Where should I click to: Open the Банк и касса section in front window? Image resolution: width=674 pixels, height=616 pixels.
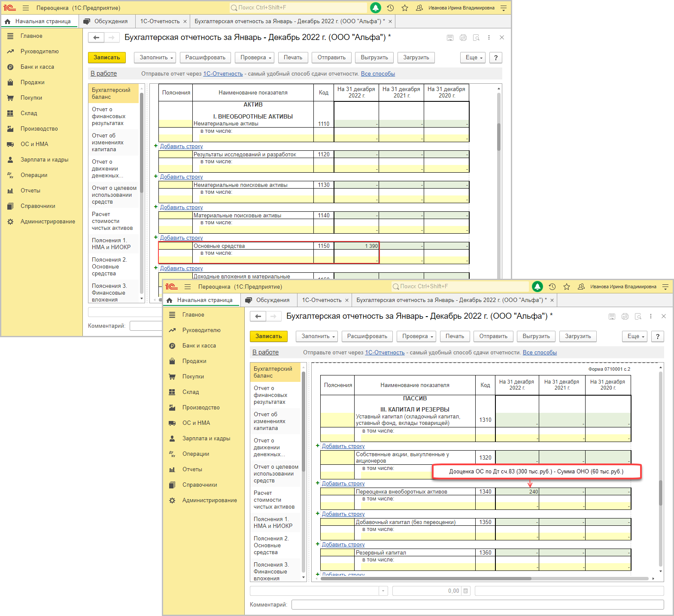tap(199, 345)
